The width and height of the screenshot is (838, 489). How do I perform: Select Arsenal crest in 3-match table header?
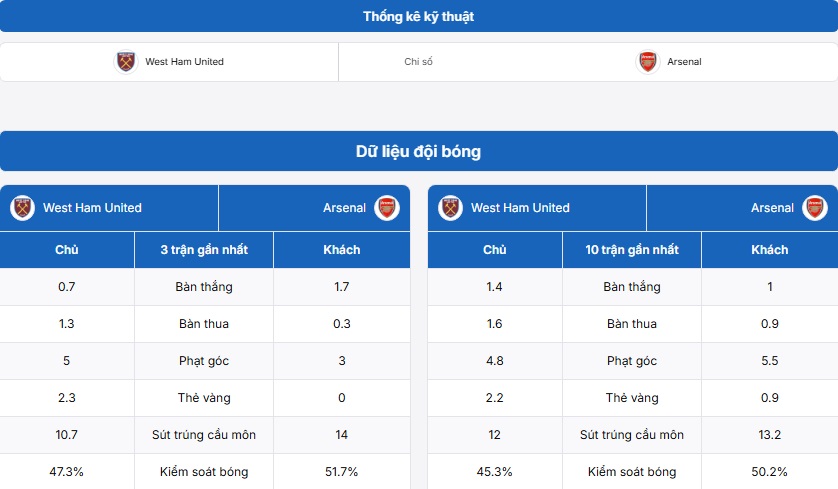point(387,208)
